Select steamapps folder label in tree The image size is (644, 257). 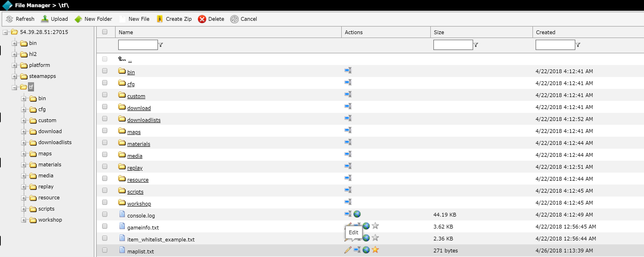click(x=43, y=76)
